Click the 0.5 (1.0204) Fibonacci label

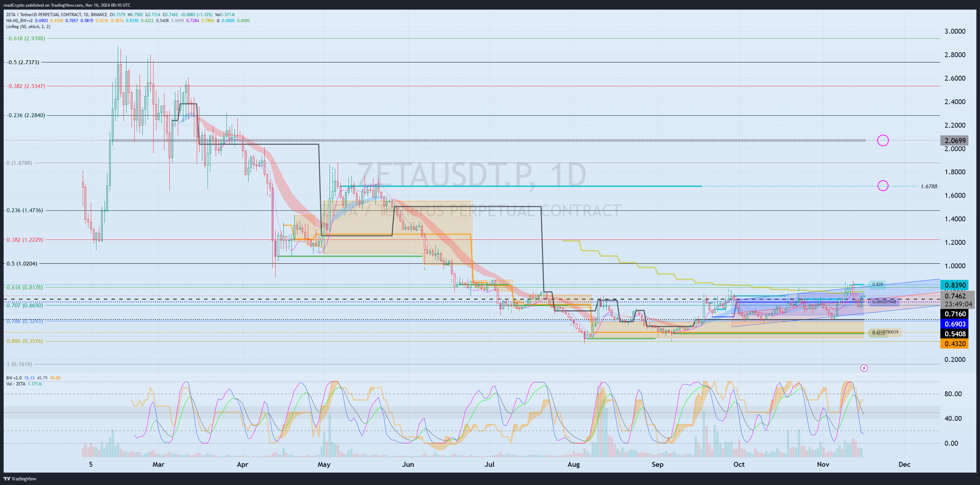pyautogui.click(x=22, y=263)
